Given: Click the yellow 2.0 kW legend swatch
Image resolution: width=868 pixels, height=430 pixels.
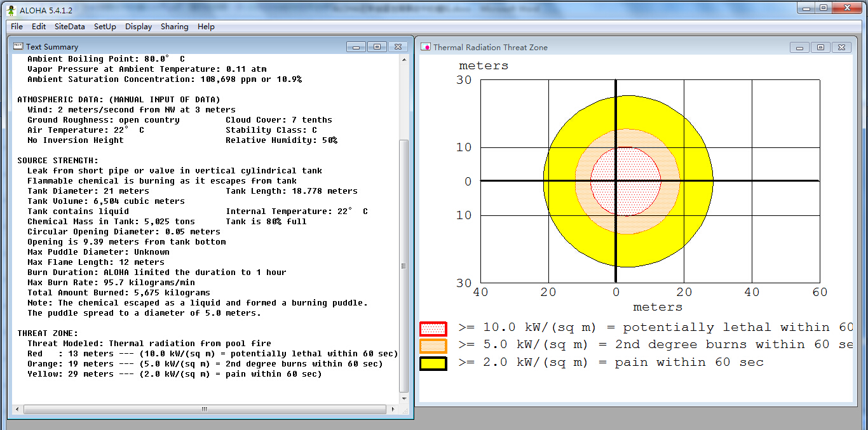Looking at the screenshot, I should [x=433, y=363].
